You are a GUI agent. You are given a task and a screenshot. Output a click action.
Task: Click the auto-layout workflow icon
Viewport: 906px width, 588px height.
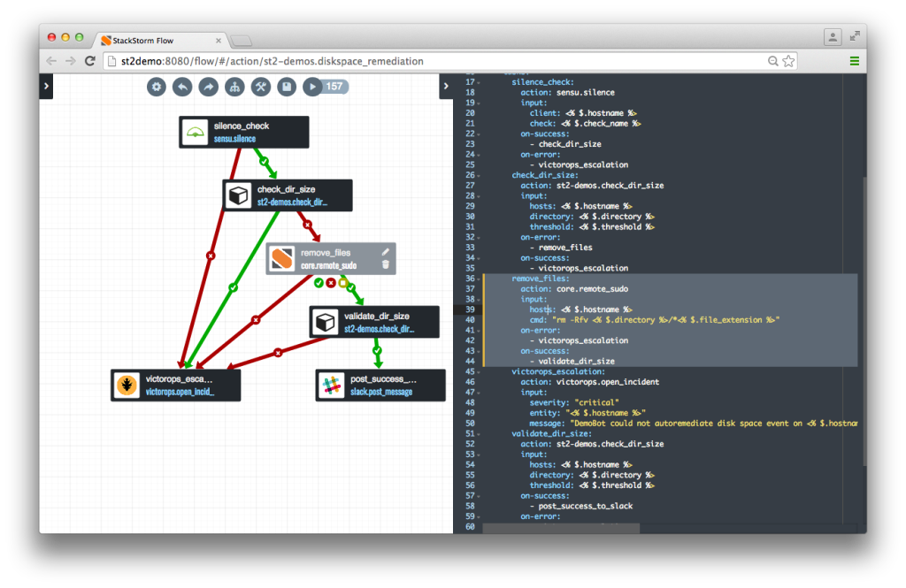[234, 87]
